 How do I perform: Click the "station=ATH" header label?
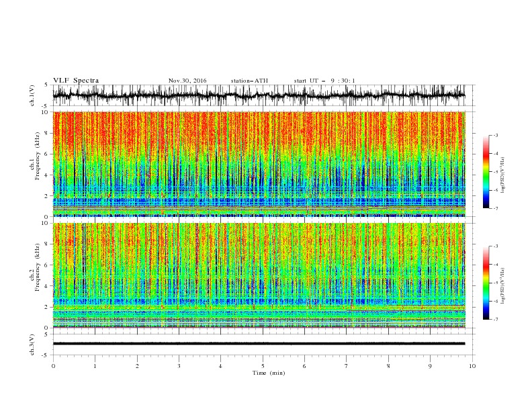point(249,81)
